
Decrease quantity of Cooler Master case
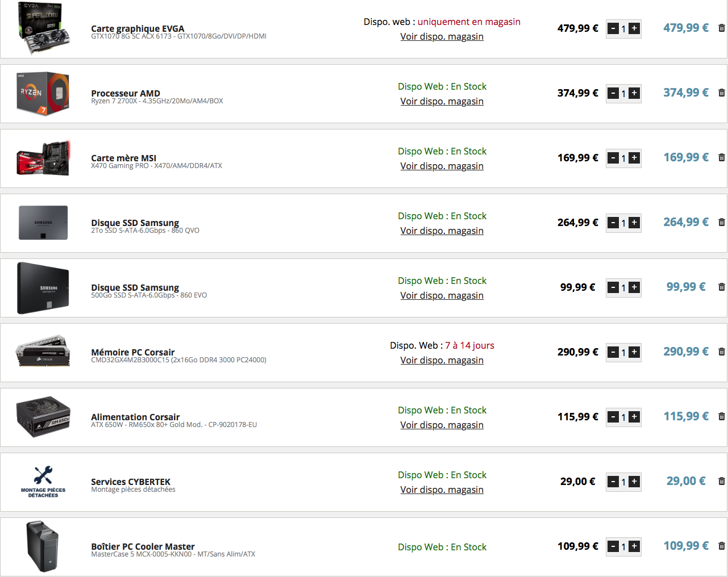(613, 546)
